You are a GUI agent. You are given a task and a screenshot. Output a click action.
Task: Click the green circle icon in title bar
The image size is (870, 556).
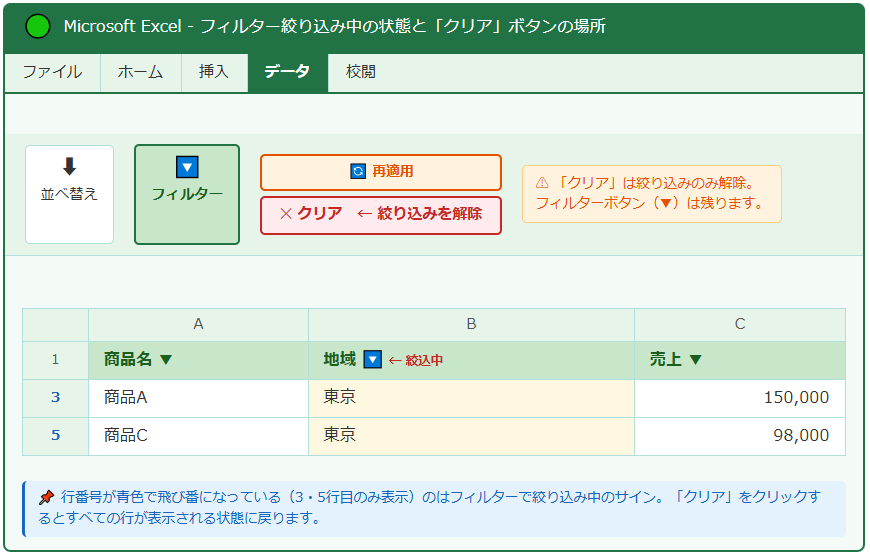pyautogui.click(x=37, y=27)
